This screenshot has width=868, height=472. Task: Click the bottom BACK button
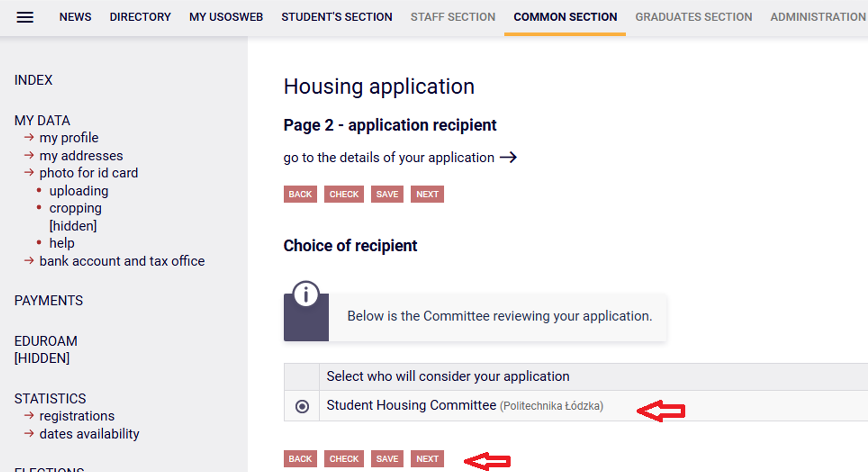tap(300, 459)
